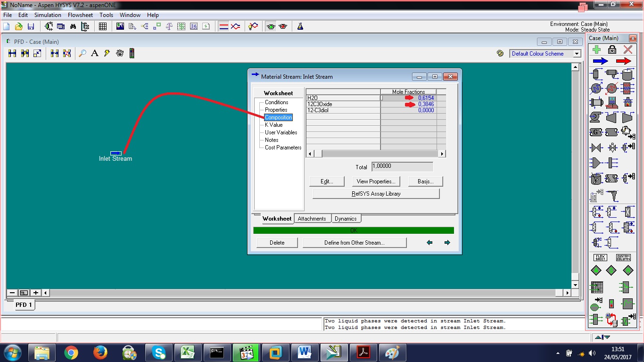Select the Heat Exchanger in the palette
The height and width of the screenshot is (362, 644).
point(596,102)
